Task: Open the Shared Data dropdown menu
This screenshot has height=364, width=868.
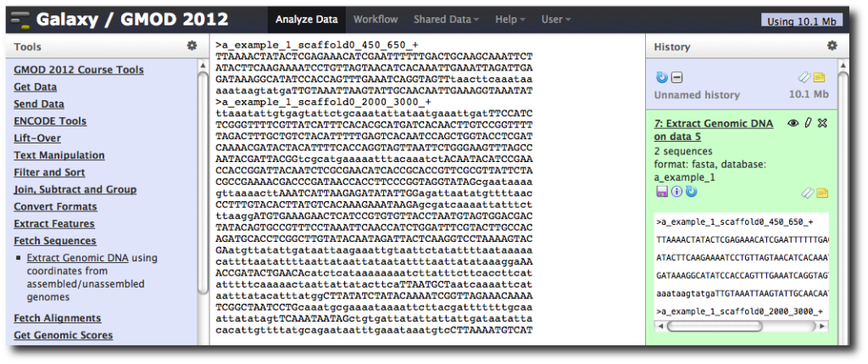Action: [x=446, y=20]
